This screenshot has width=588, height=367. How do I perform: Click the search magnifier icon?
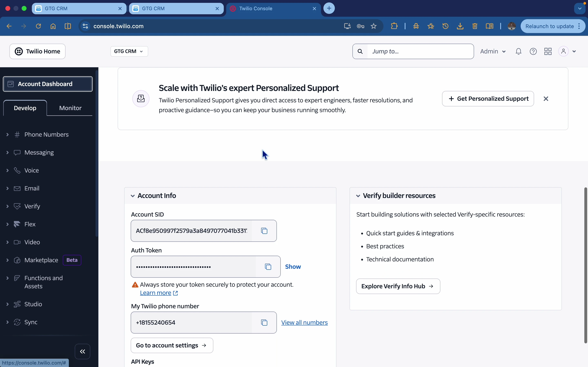click(x=360, y=51)
